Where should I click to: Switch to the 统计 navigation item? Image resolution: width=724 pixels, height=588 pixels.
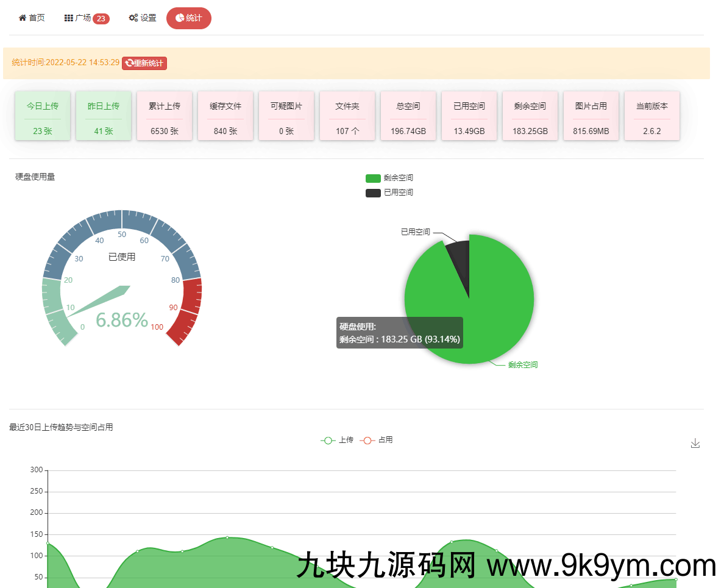[x=189, y=18]
